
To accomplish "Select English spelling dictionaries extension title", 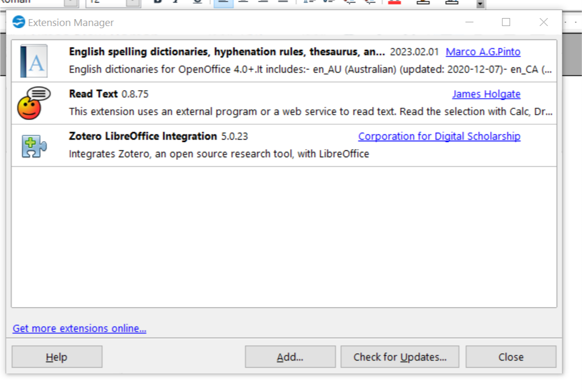I will 227,52.
